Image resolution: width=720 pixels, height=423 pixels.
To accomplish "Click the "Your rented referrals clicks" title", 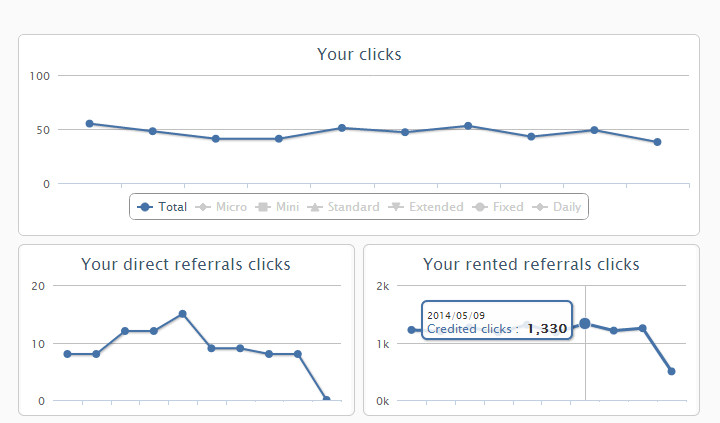I will [531, 264].
